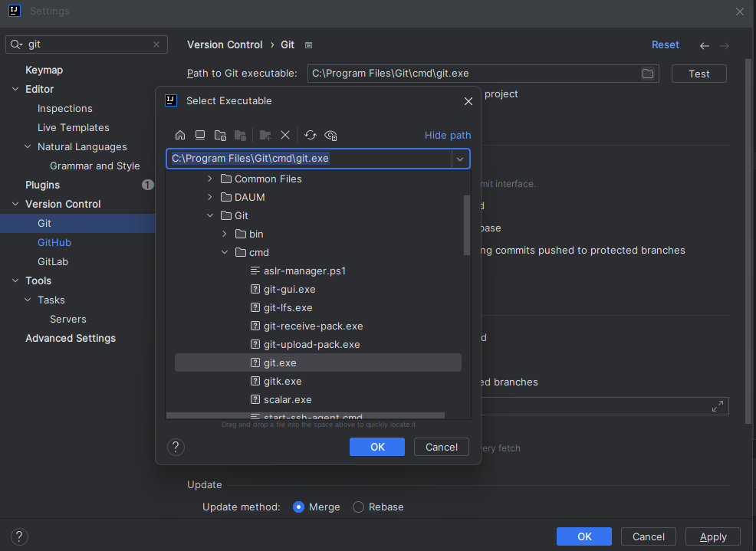This screenshot has width=756, height=551.
Task: Collapse the Tools settings section
Action: tap(15, 280)
